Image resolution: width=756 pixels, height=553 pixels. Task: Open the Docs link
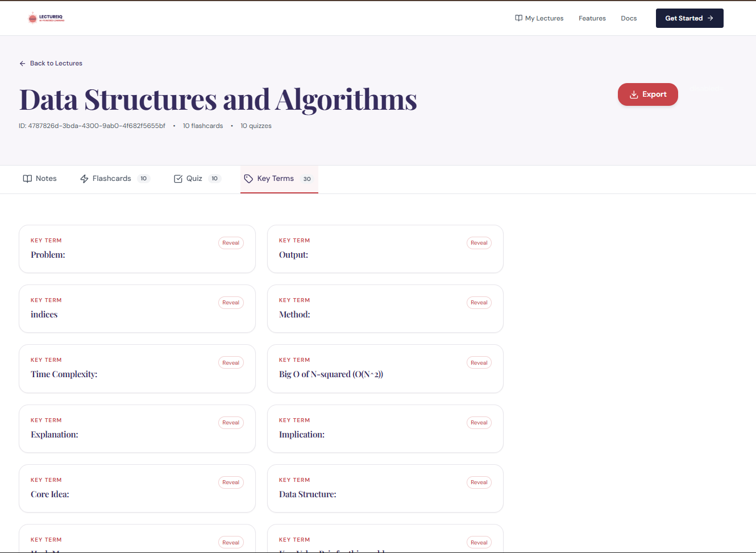pyautogui.click(x=629, y=18)
